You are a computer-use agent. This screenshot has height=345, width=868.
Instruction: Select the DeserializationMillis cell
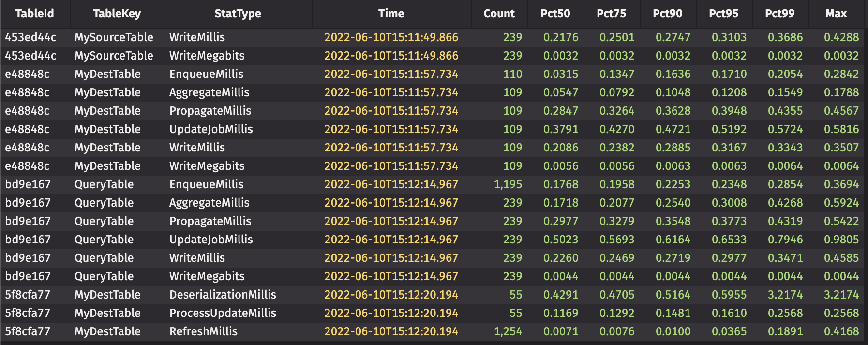click(223, 295)
